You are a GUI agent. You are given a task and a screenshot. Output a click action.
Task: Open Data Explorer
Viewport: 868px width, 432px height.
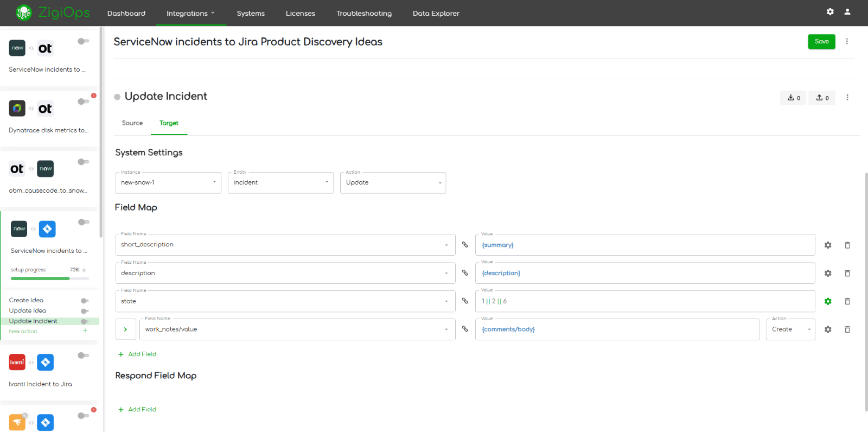point(436,13)
